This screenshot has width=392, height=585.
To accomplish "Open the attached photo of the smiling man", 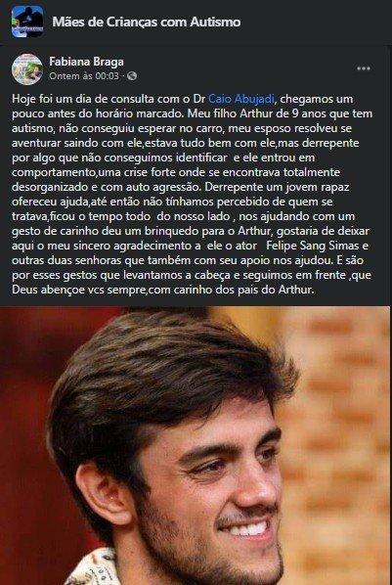I will (x=196, y=445).
